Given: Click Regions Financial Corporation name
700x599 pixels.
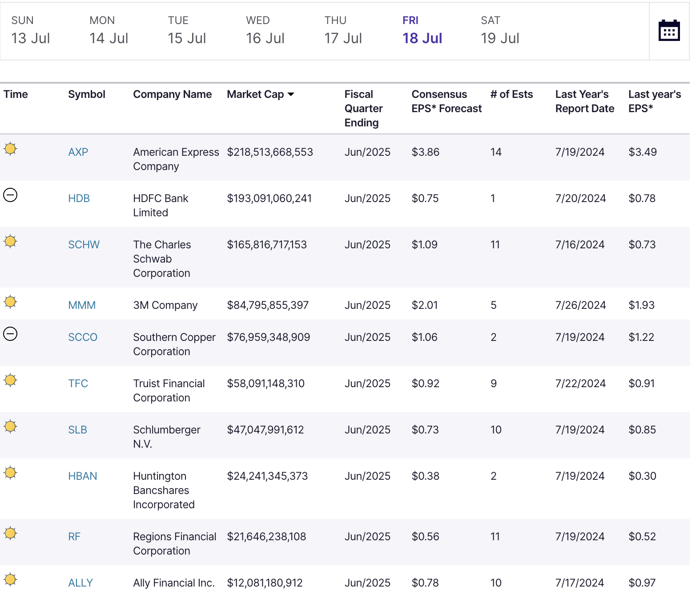Looking at the screenshot, I should (175, 544).
